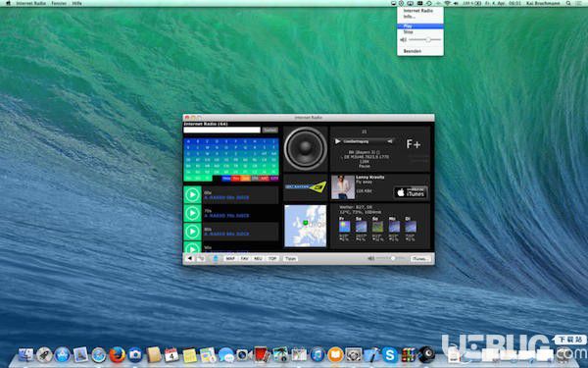Click the Suchen button next to search field
This screenshot has width=588, height=368.
pyautogui.click(x=270, y=130)
